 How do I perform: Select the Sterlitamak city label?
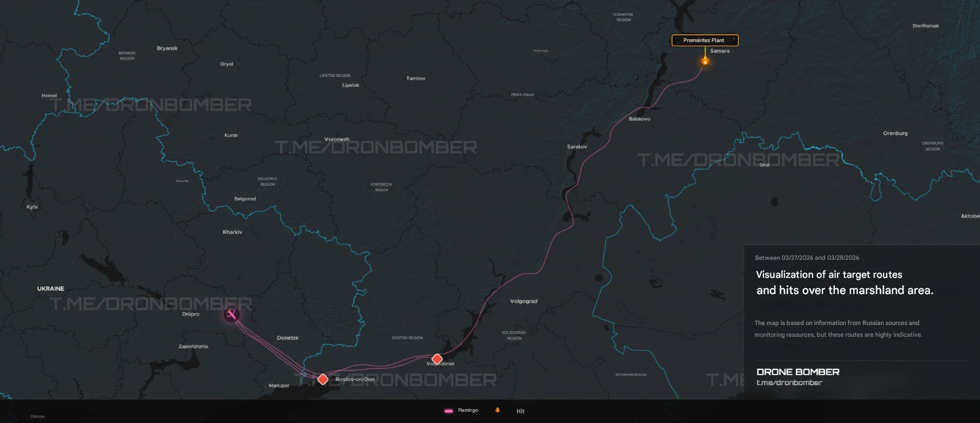click(x=926, y=26)
